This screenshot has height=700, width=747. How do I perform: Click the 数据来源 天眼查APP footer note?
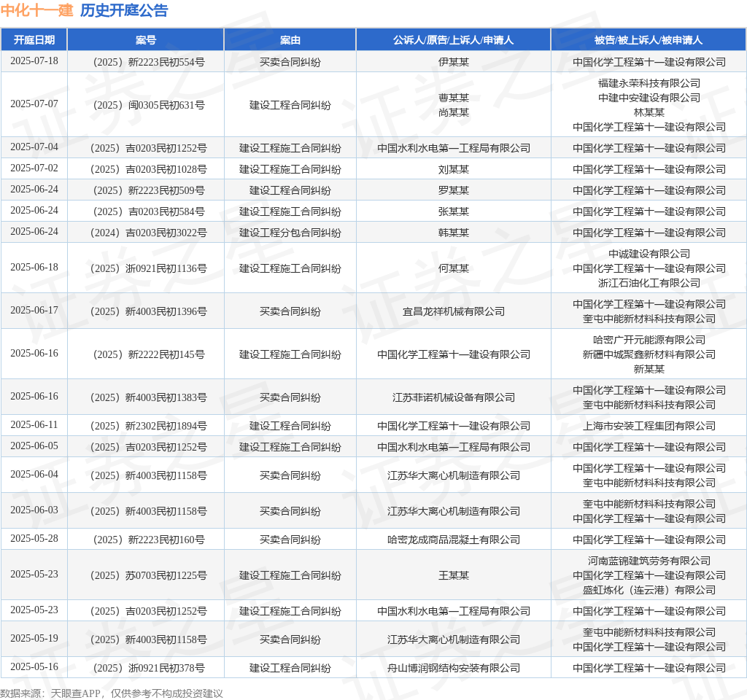(112, 693)
